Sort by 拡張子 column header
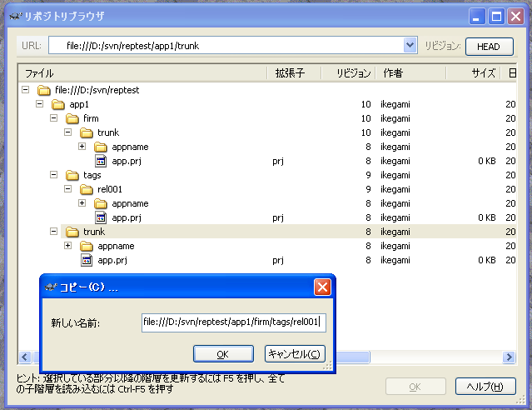The height and width of the screenshot is (410, 532). coord(294,73)
